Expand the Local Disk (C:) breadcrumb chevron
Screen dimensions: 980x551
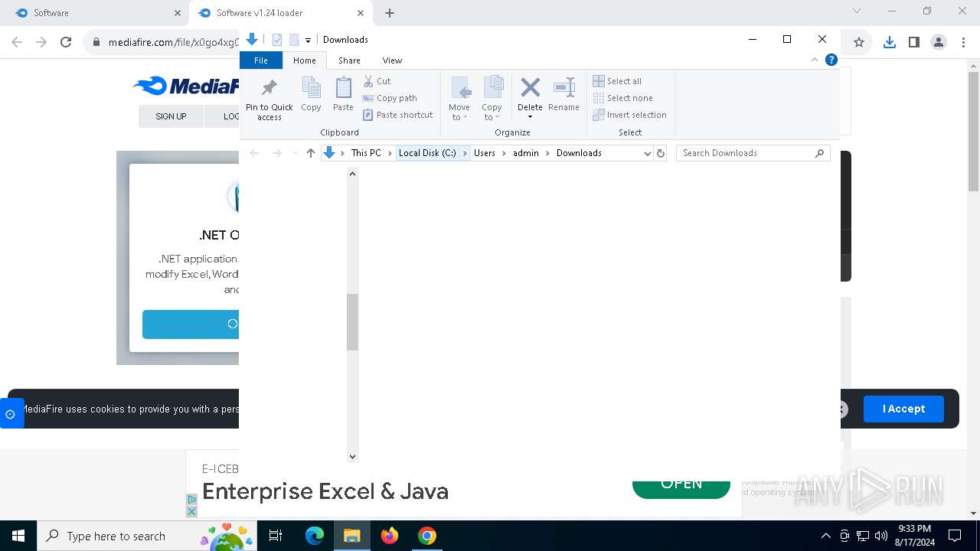point(465,153)
